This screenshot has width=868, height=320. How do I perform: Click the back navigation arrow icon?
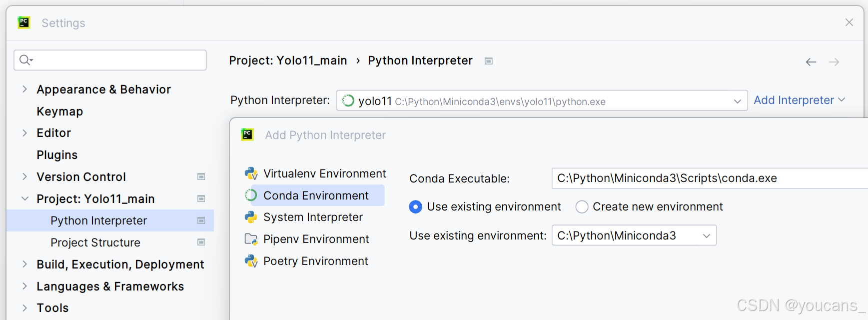811,62
